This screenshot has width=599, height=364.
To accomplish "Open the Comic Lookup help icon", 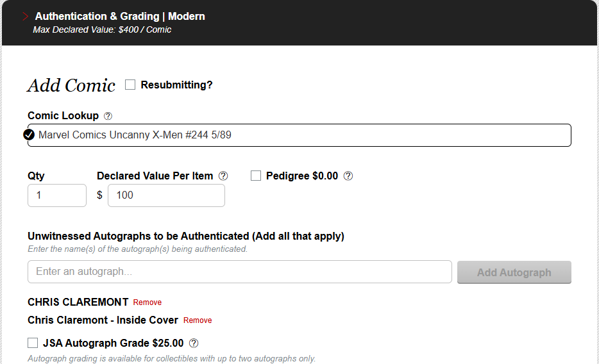I will coord(108,116).
